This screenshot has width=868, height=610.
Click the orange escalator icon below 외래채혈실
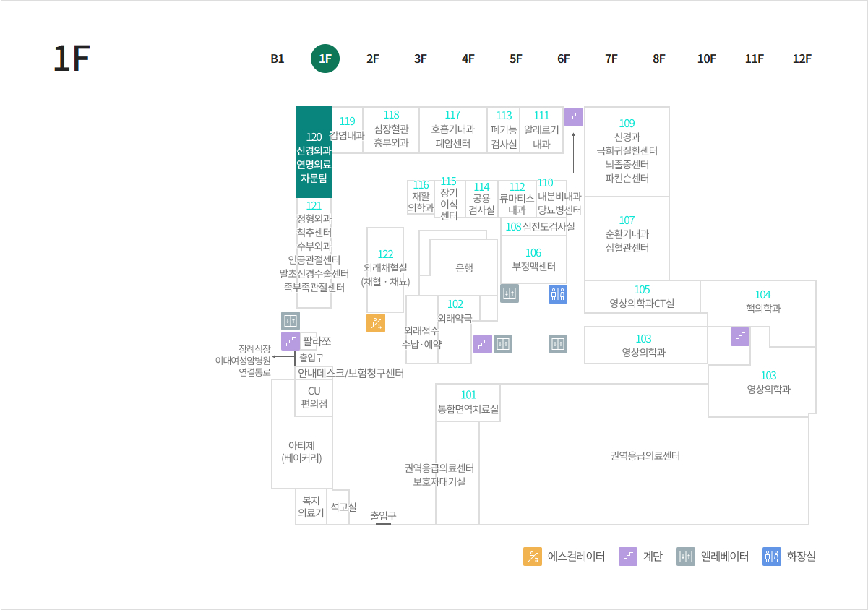376,323
